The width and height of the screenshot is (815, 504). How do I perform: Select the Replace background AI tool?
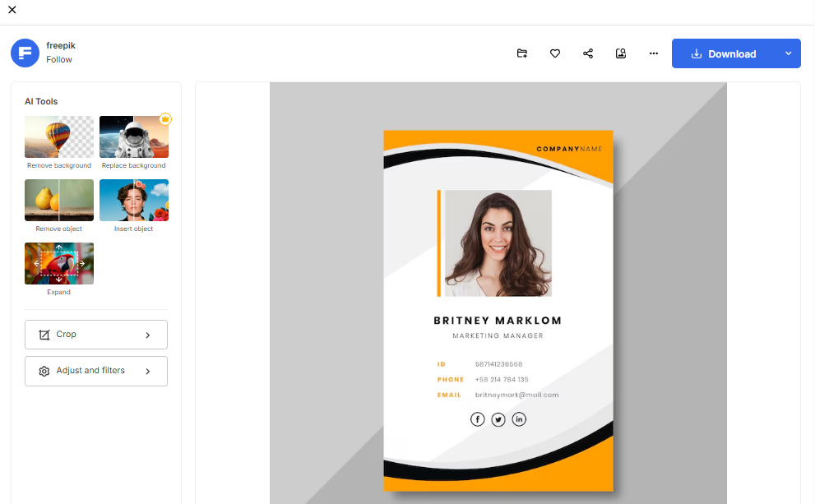[133, 136]
